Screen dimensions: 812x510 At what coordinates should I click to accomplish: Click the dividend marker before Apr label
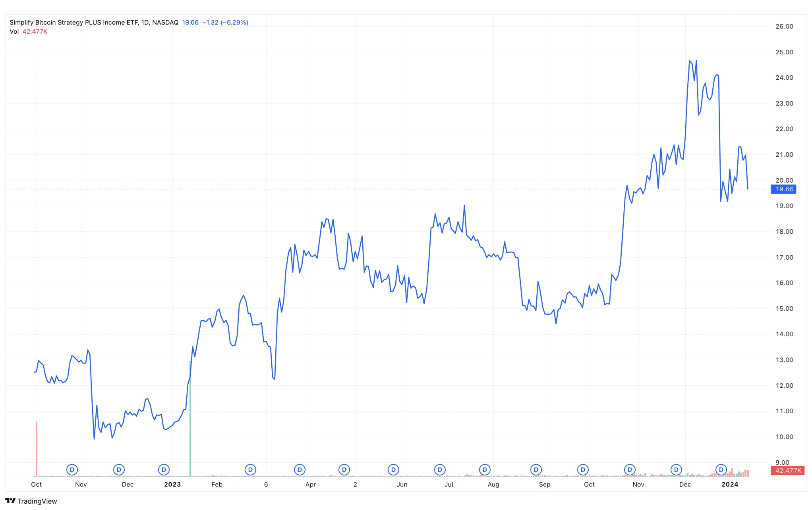click(x=300, y=470)
